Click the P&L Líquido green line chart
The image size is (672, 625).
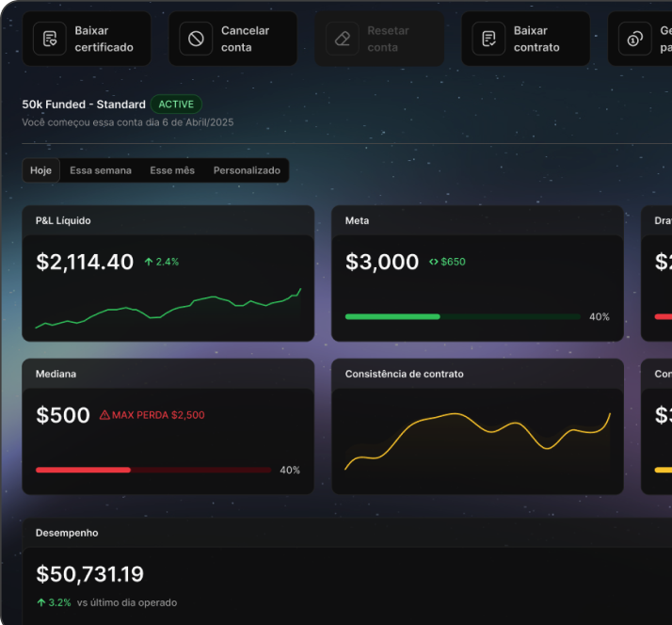(x=168, y=308)
